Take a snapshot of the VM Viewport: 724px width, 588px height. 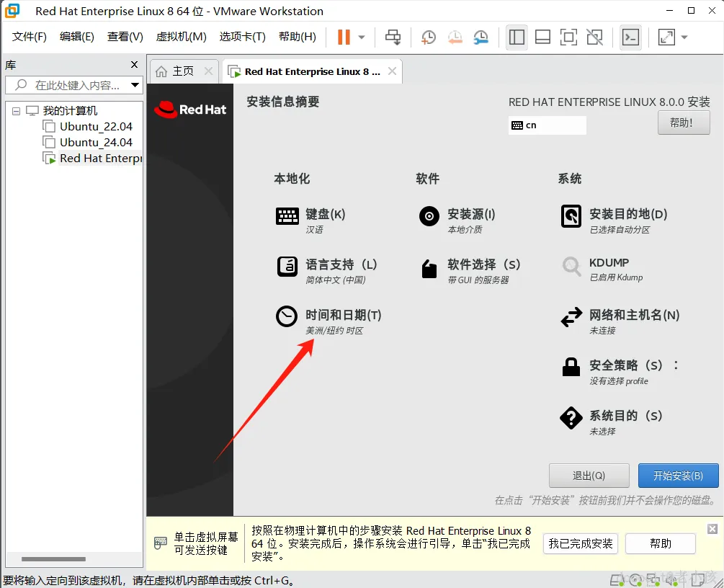pyautogui.click(x=428, y=37)
